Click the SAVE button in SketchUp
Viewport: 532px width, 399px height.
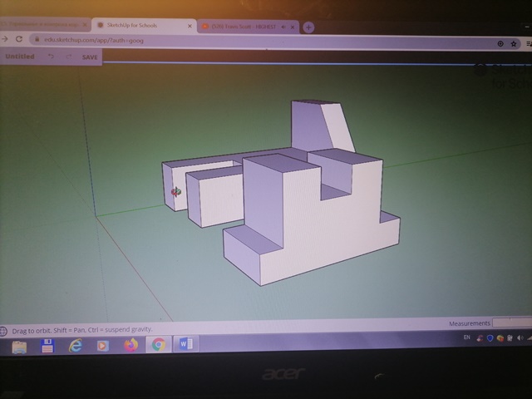(x=90, y=57)
